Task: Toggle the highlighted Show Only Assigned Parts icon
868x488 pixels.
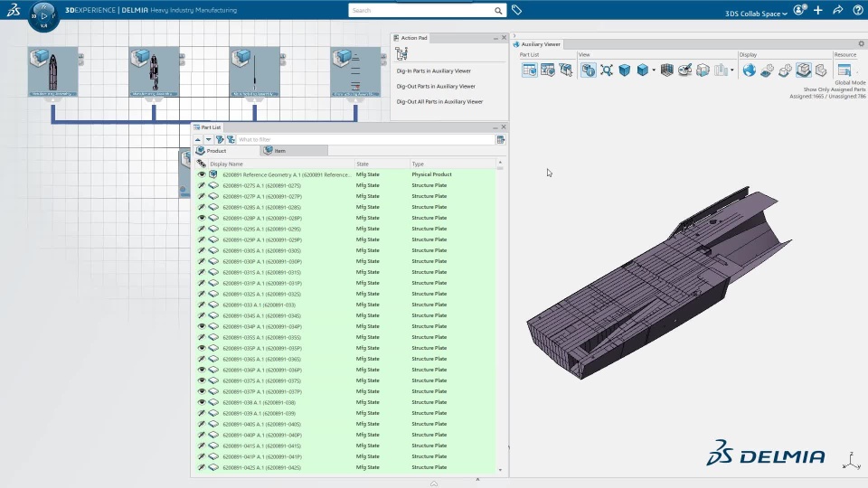Action: (x=803, y=70)
